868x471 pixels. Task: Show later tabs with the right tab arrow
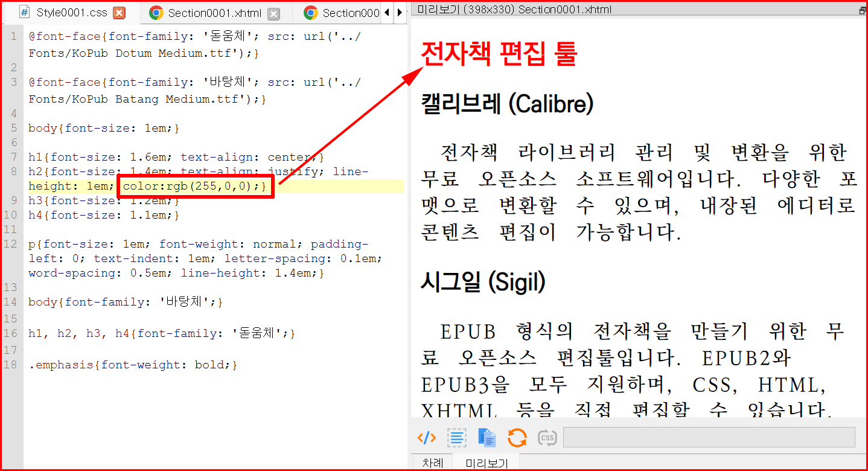[400, 13]
